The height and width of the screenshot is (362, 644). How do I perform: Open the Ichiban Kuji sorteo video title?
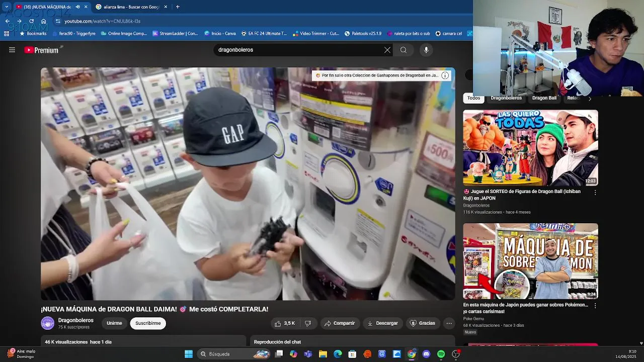coord(522,195)
